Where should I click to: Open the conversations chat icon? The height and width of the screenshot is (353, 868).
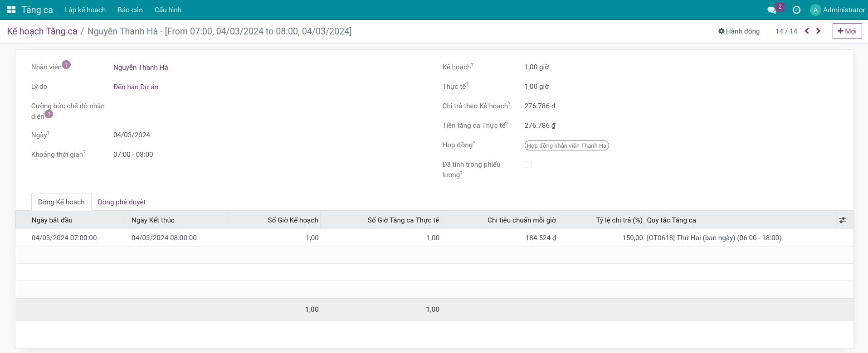click(x=771, y=10)
